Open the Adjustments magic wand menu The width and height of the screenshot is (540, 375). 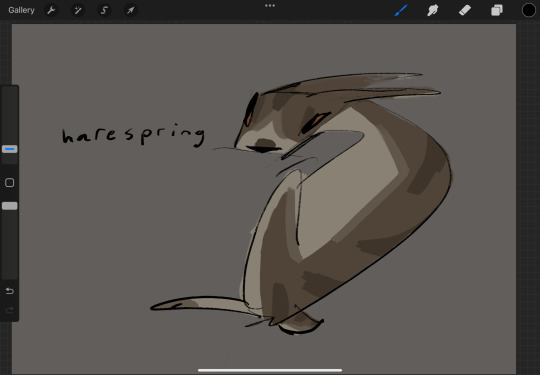click(x=78, y=10)
